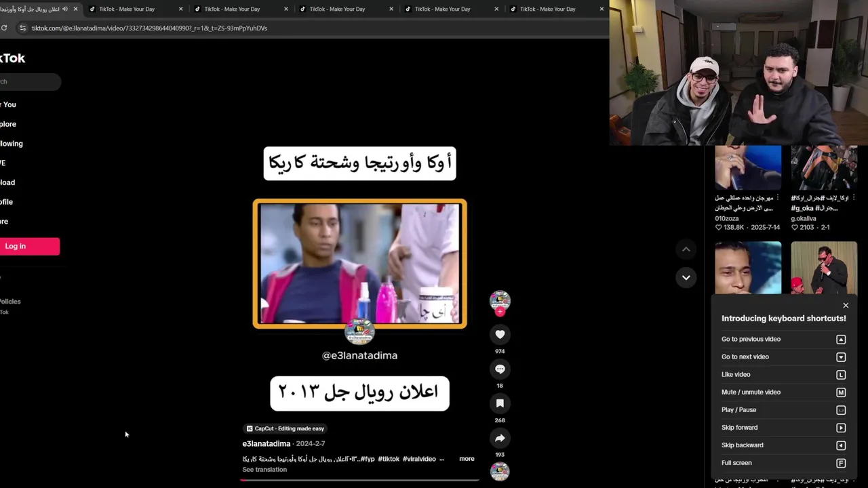This screenshot has width=868, height=488.
Task: Click spacebar key icon for play/pause
Action: (841, 409)
